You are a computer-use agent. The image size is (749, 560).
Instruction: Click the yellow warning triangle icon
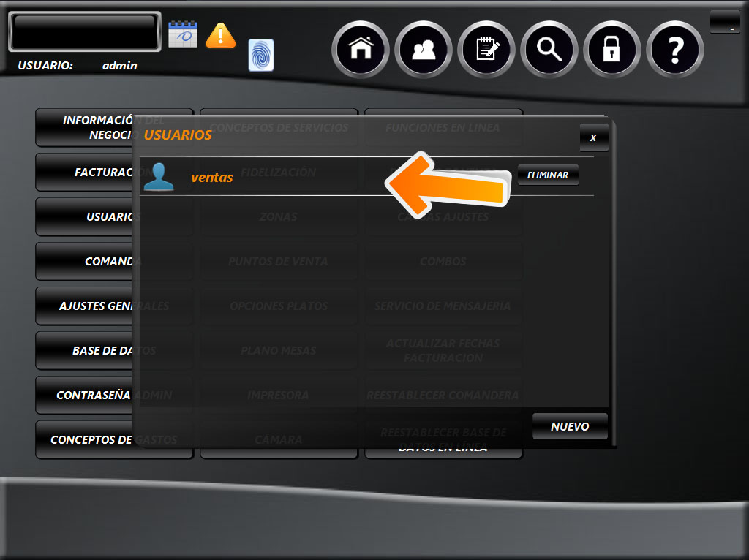(220, 35)
